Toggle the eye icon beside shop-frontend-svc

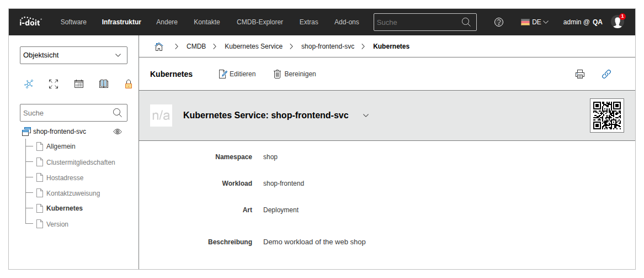tap(118, 132)
